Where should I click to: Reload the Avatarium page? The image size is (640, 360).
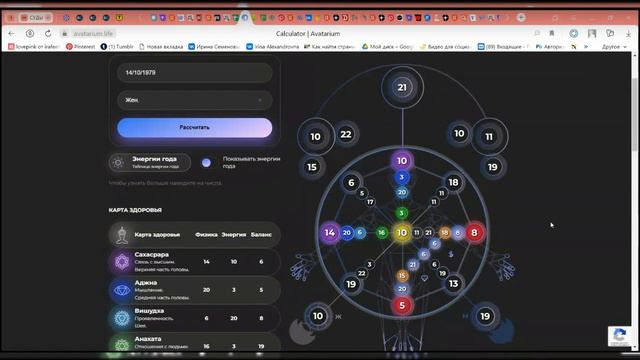48,33
